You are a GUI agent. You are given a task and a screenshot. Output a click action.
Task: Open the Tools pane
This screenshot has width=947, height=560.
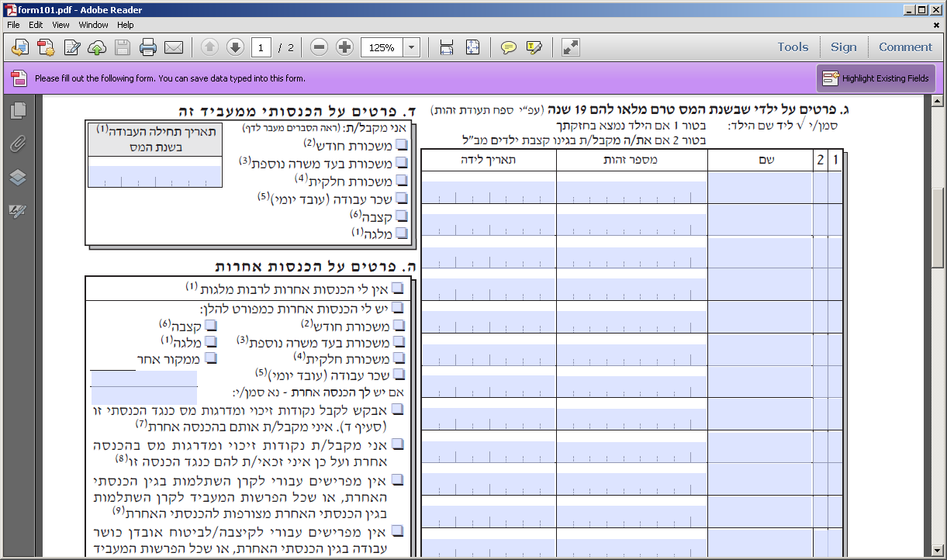pyautogui.click(x=793, y=47)
